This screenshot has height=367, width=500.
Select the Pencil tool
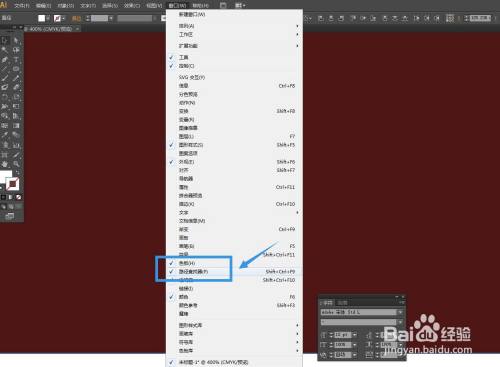click(16, 78)
